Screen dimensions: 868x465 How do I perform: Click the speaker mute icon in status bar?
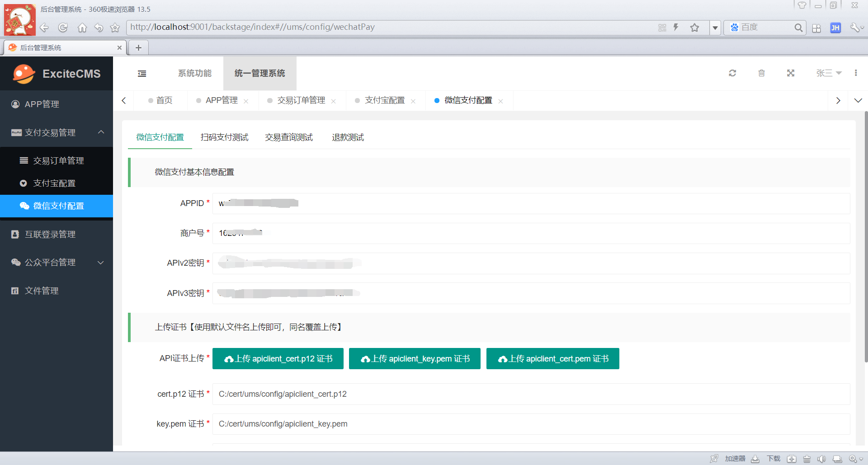pos(822,459)
